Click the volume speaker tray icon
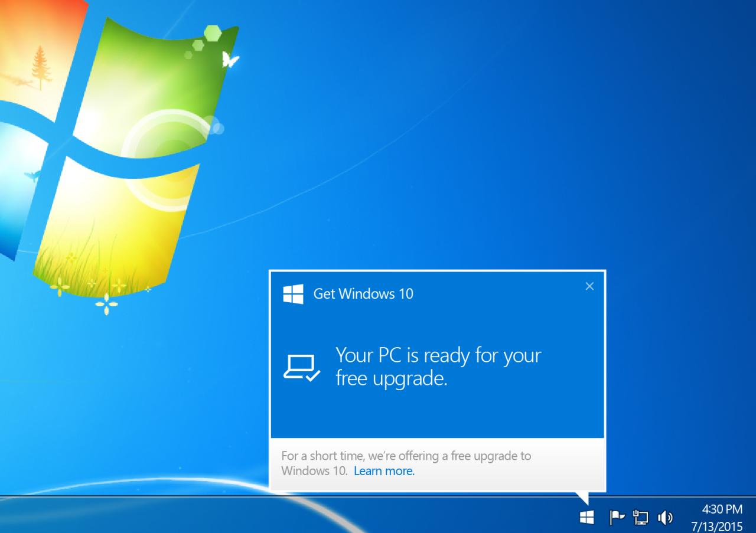 (665, 518)
